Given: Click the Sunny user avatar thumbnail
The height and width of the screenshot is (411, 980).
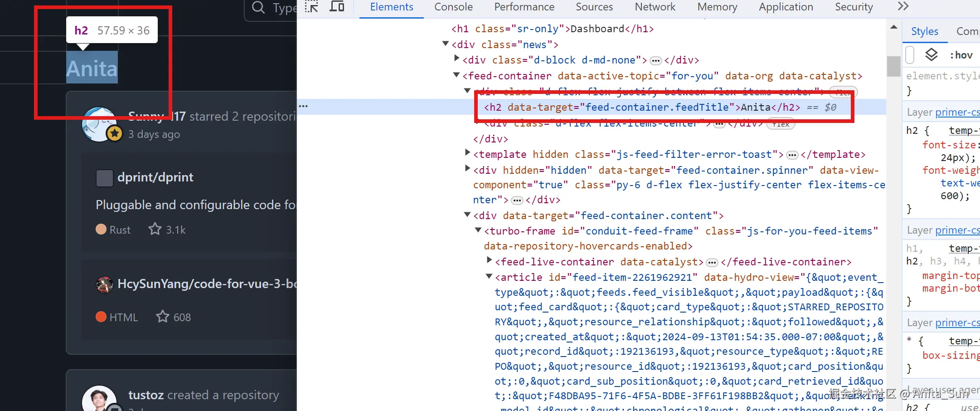Looking at the screenshot, I should tap(99, 124).
